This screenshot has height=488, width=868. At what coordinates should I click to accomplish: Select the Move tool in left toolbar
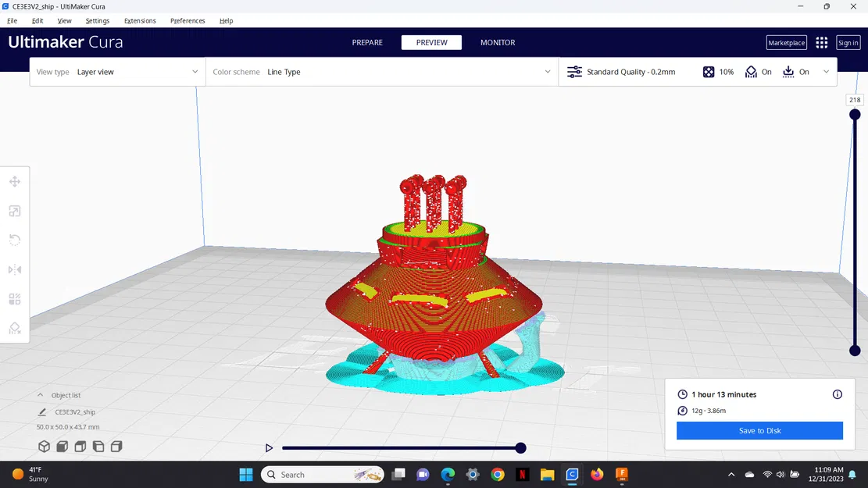[15, 181]
